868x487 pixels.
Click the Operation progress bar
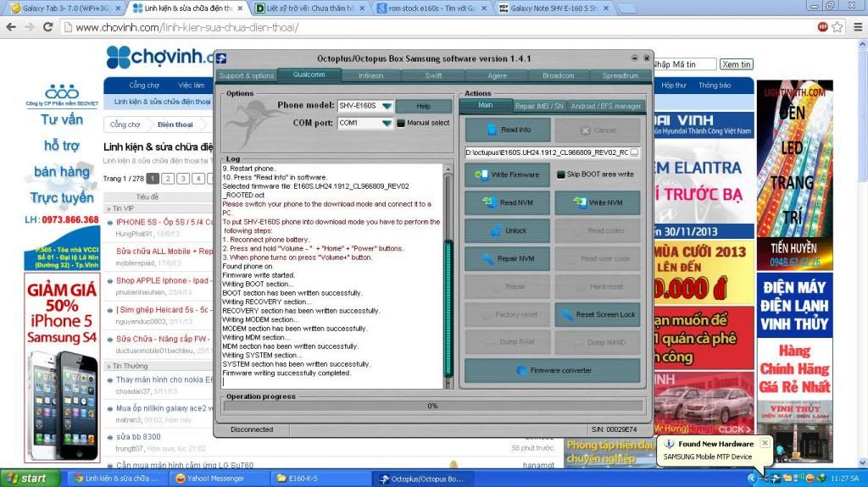[x=433, y=407]
